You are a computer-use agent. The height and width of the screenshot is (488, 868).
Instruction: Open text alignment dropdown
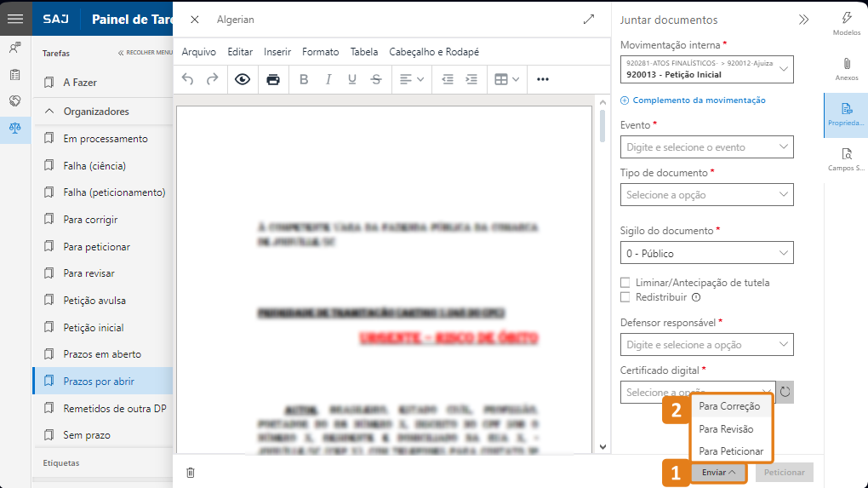click(412, 79)
